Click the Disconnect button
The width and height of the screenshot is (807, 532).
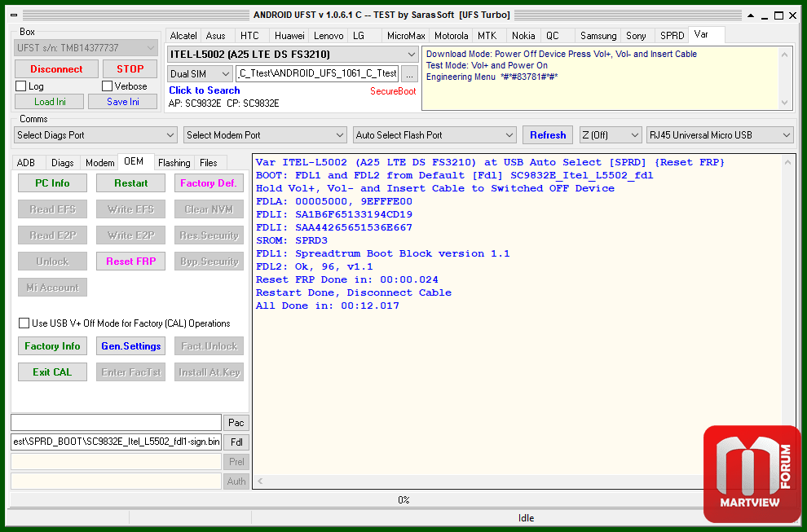[x=56, y=69]
